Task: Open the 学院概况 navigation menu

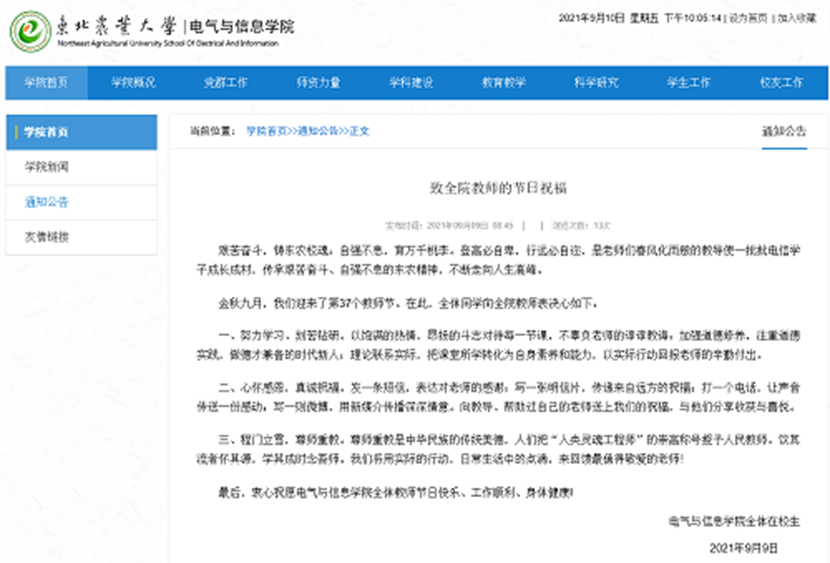Action: pos(133,83)
